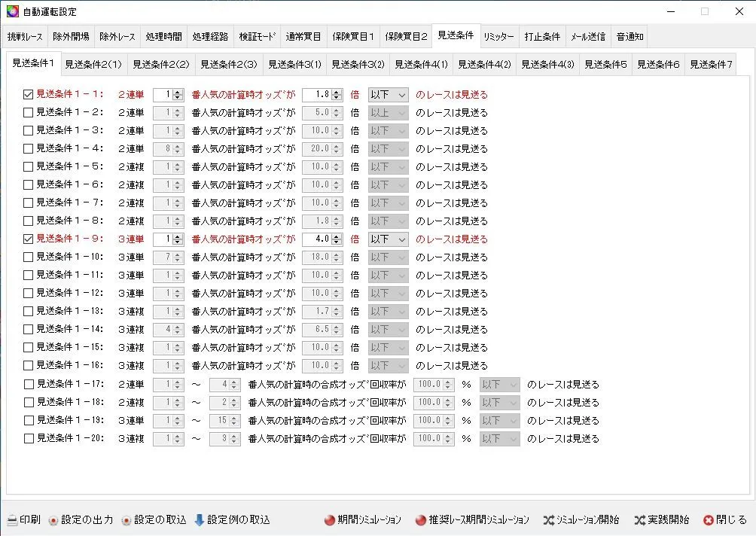Enable 見送条件1-20 checkbox
Viewport: 756px width, 536px height.
coord(29,439)
